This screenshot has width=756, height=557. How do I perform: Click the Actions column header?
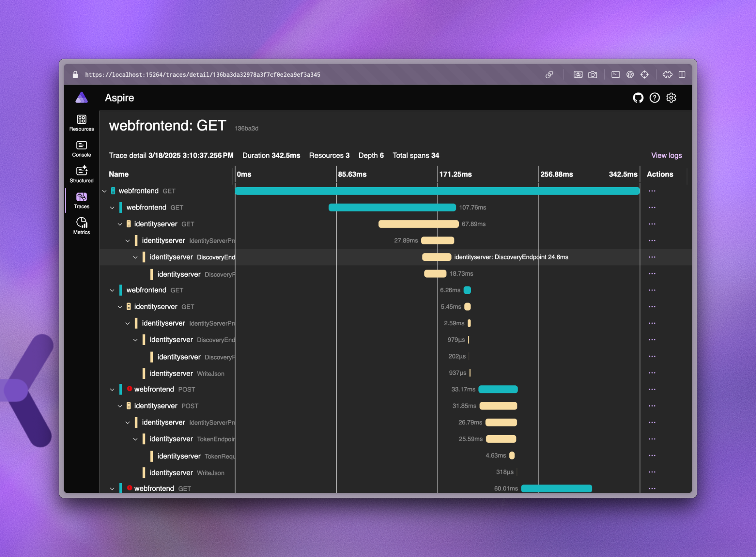[660, 174]
